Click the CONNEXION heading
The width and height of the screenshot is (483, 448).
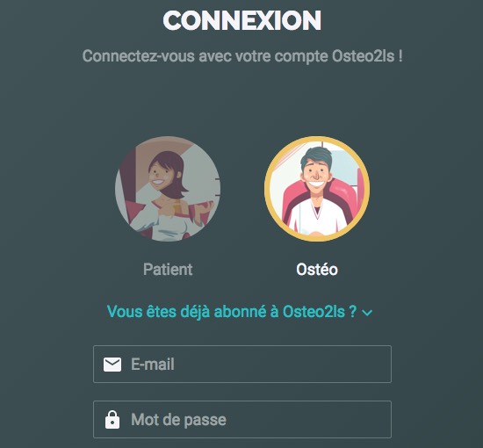coord(242,20)
